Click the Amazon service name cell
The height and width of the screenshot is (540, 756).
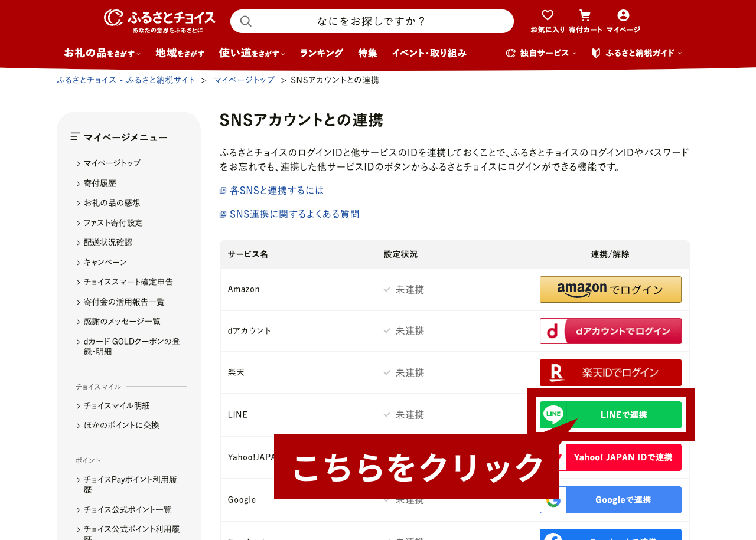coord(244,289)
